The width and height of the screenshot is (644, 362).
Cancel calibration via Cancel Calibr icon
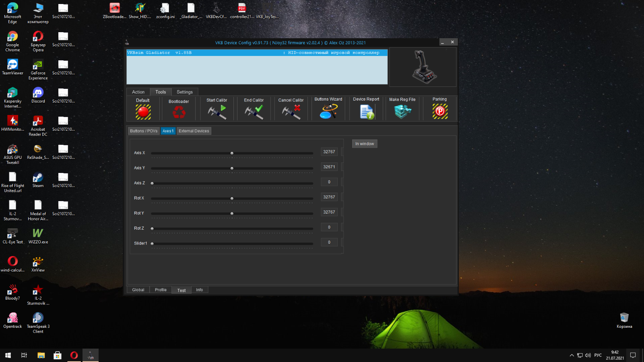291,112
